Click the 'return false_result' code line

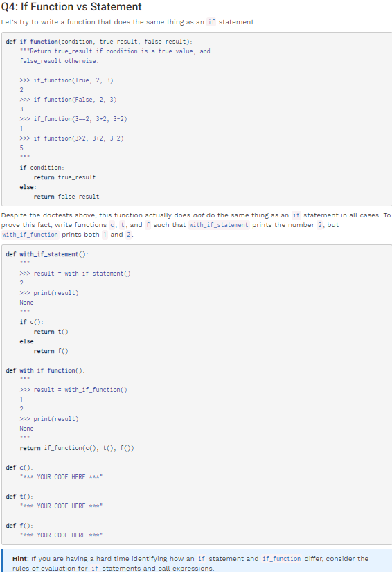66,197
